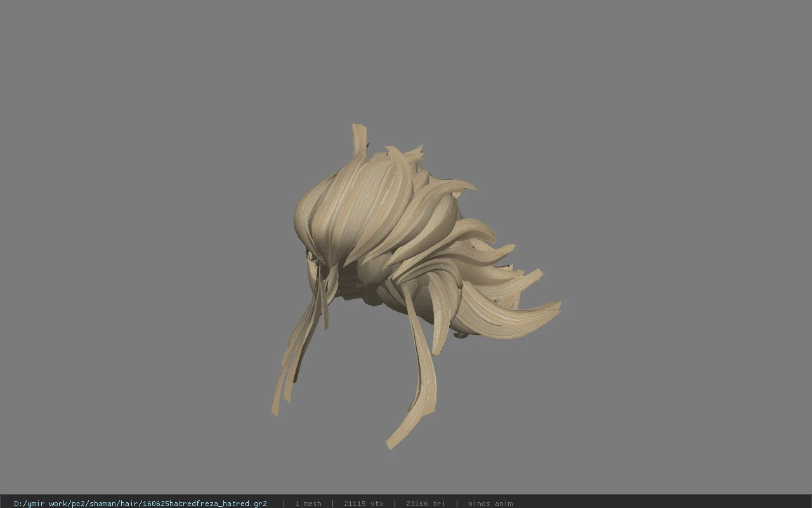Click the 3D hair model in viewport

416,286
